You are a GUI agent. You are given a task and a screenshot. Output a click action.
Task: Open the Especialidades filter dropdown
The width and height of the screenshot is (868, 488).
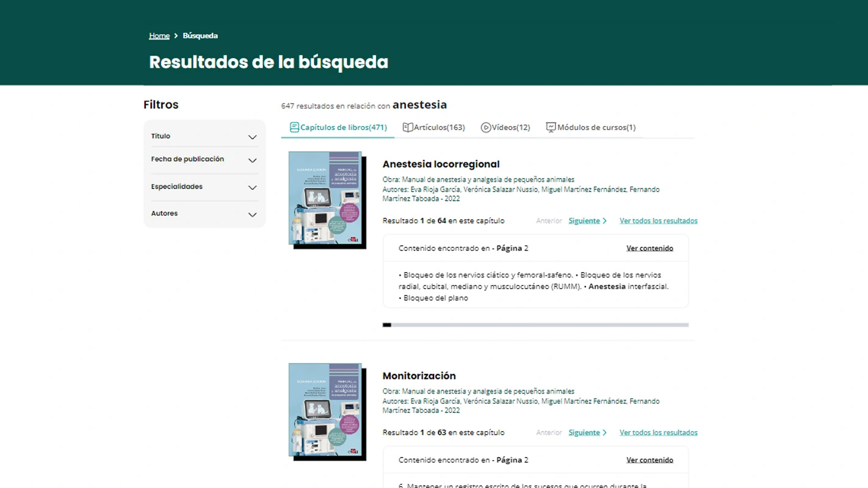pyautogui.click(x=252, y=187)
